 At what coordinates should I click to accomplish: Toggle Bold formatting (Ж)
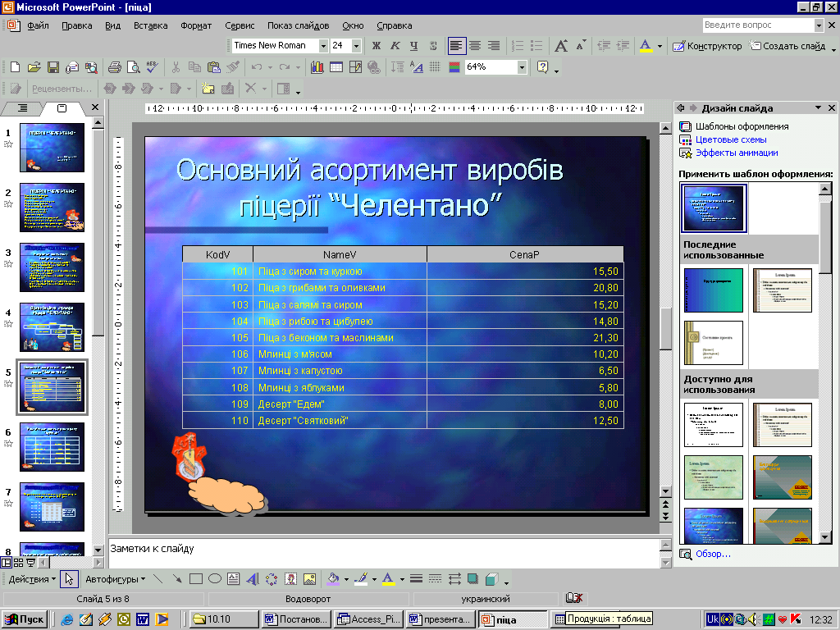(x=376, y=46)
